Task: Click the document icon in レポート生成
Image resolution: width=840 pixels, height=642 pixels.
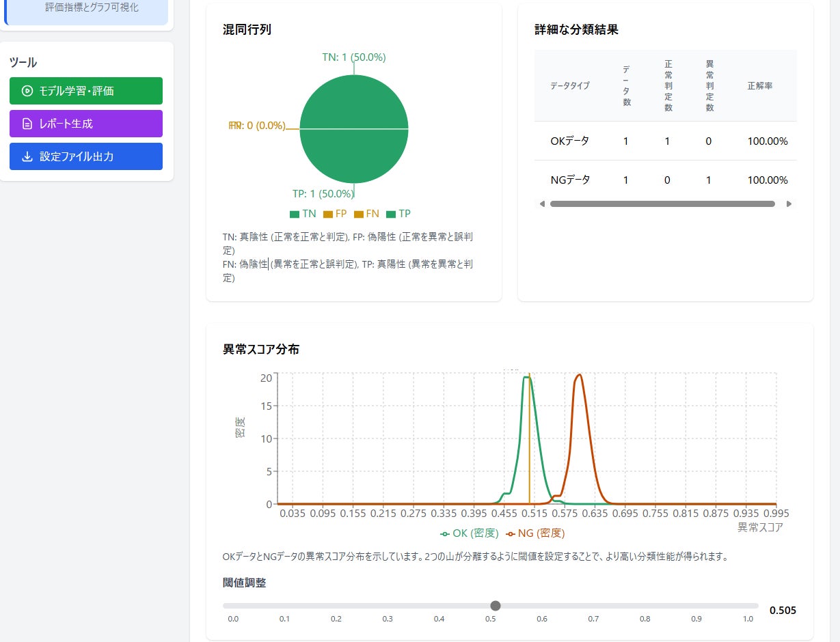Action: click(27, 124)
